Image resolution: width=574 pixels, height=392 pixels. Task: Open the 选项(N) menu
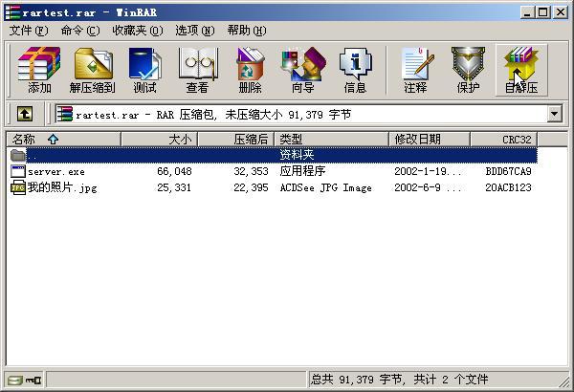coord(195,31)
